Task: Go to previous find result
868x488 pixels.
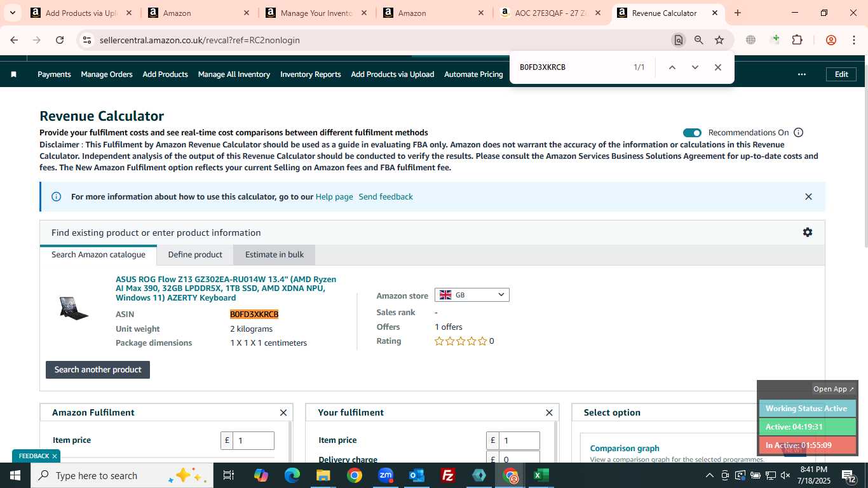Action: coord(672,67)
